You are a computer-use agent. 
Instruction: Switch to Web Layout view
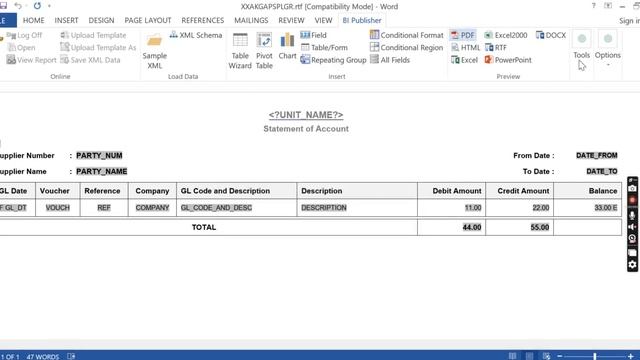[547, 356]
